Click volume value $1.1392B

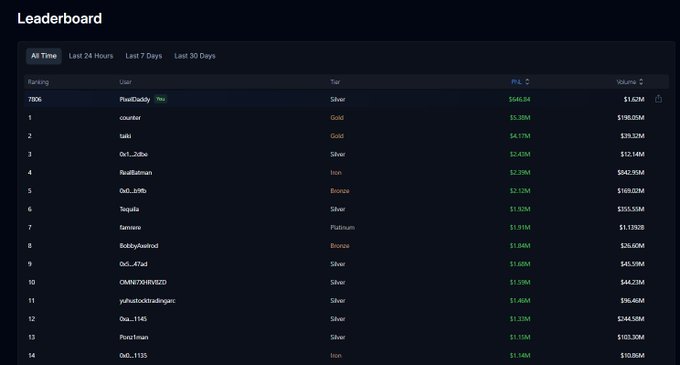[x=632, y=227]
